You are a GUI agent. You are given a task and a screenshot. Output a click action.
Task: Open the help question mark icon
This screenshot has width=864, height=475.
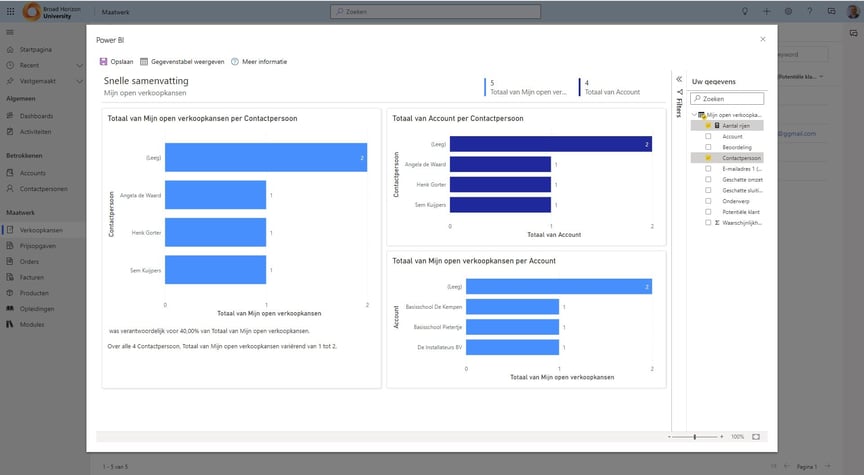(x=809, y=11)
